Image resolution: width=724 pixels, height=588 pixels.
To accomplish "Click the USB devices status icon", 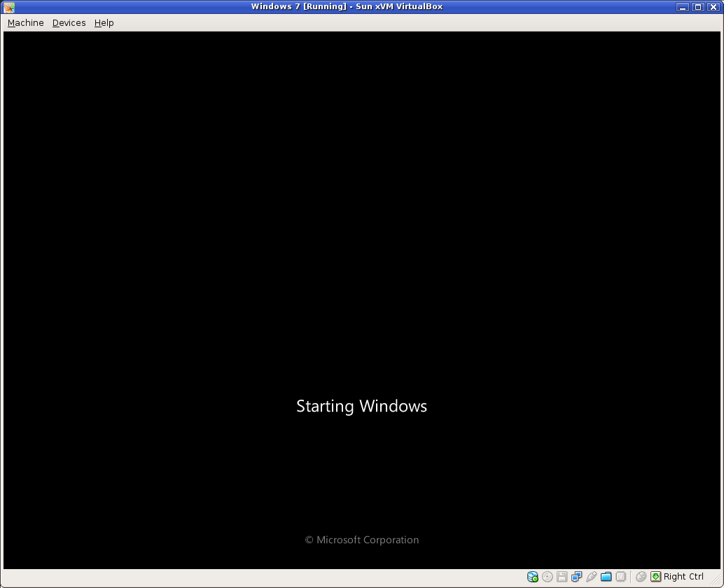I will click(591, 576).
